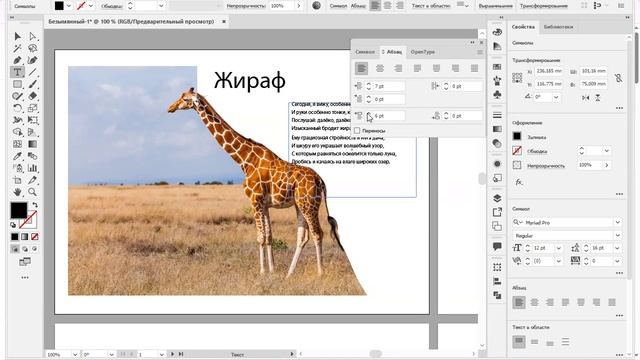Open font family Myriad Pro dropdown
The image size is (640, 360).
point(618,222)
